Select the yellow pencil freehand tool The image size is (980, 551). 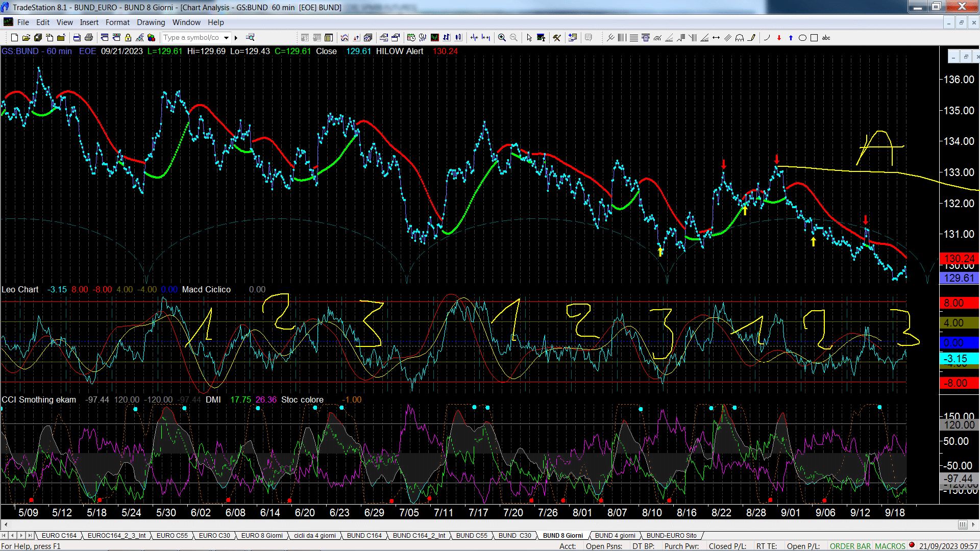751,38
